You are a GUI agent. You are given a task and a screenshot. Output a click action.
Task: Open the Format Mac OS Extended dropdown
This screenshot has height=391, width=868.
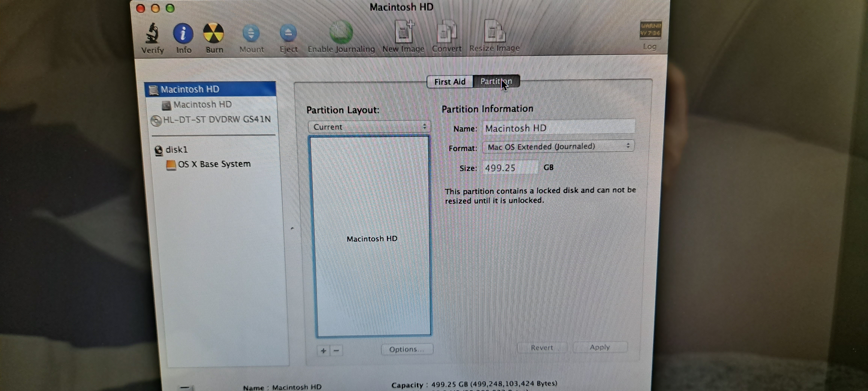[x=558, y=147]
